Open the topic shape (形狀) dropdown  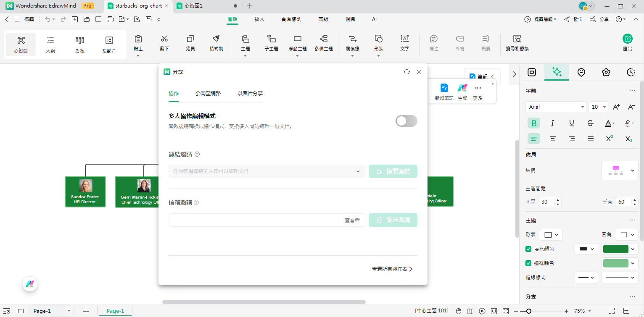pos(551,234)
